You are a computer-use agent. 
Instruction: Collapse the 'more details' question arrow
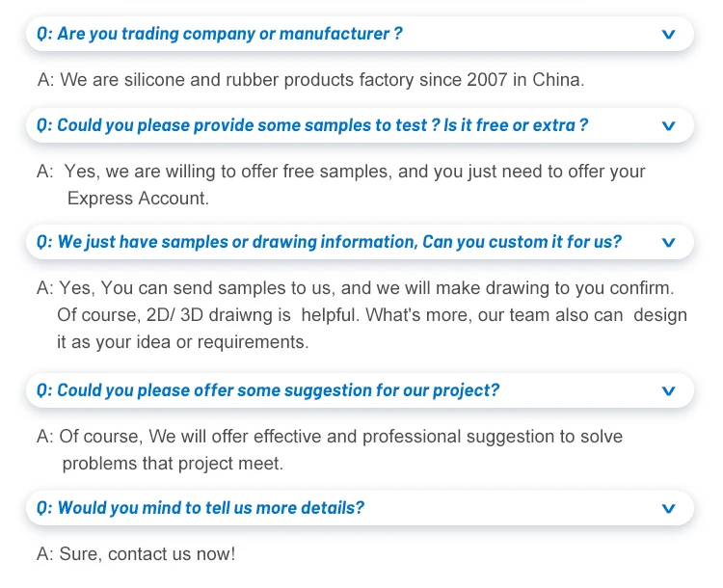point(669,508)
